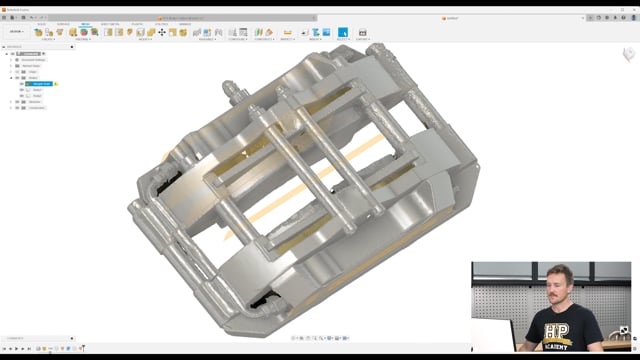Toggle visibility of the root component
640x360 pixels.
[13, 53]
